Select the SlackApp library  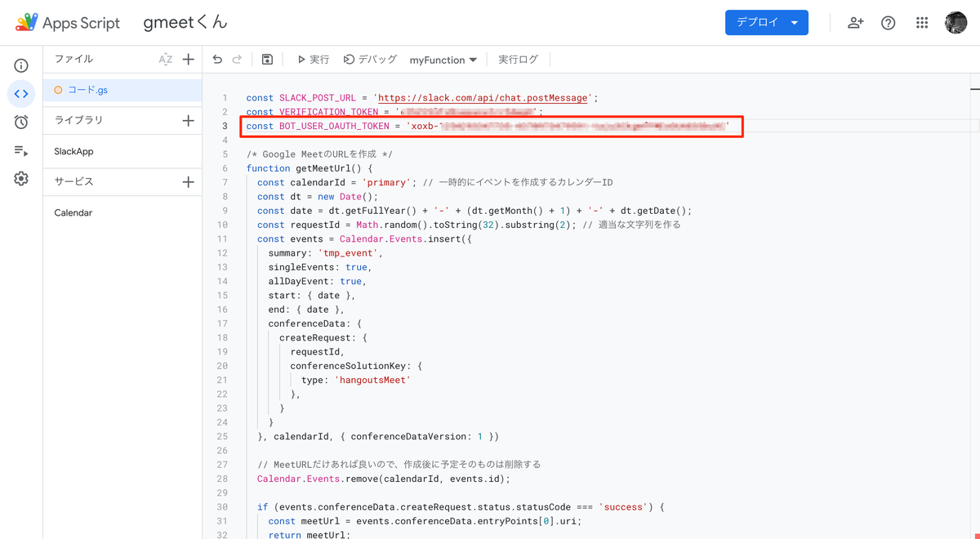(122, 151)
